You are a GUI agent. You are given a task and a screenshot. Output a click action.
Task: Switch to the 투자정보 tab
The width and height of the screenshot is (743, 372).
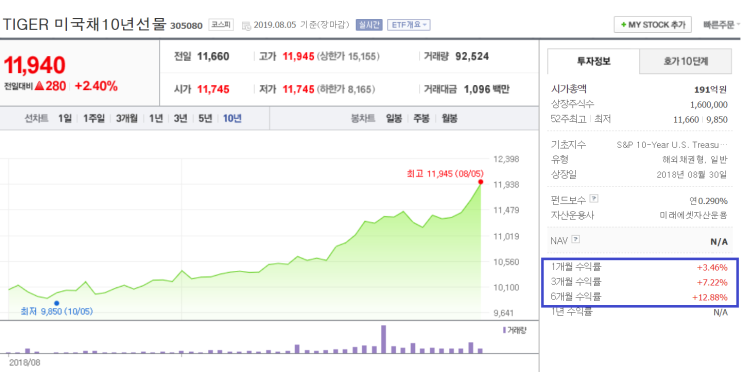[x=593, y=61]
